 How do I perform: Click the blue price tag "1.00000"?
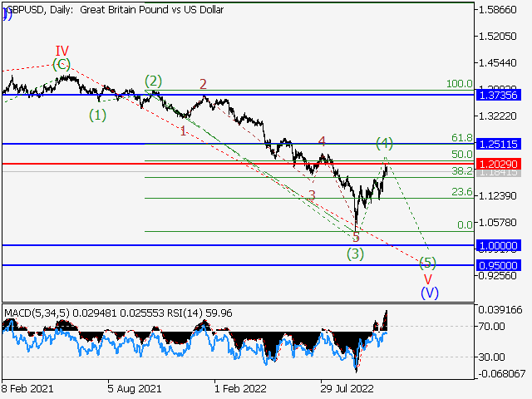click(x=499, y=245)
